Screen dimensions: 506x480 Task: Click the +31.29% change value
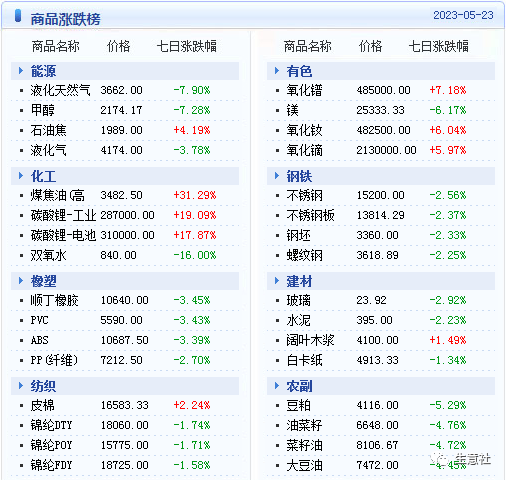pos(195,195)
